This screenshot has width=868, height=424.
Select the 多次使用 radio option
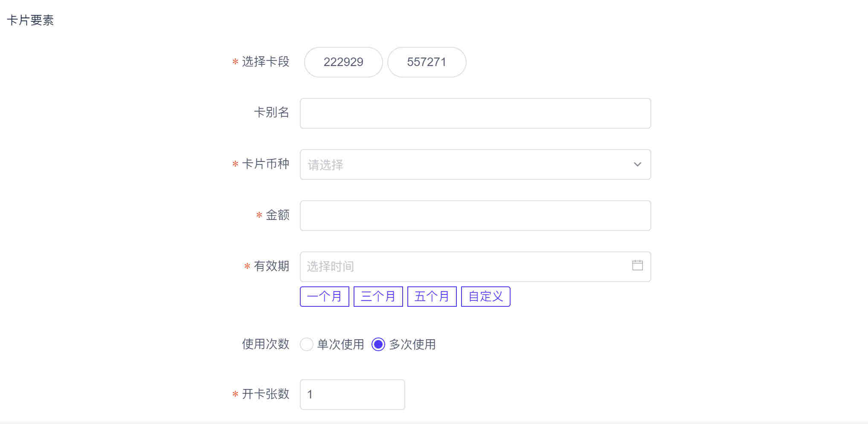tap(378, 344)
